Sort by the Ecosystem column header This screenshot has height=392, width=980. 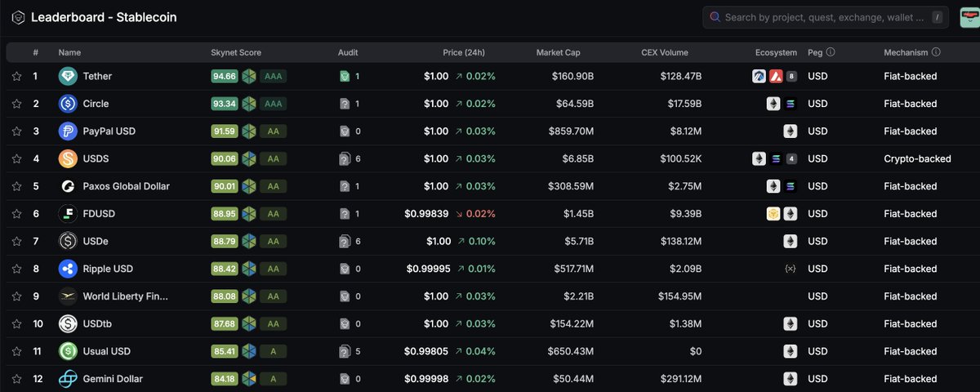coord(776,52)
